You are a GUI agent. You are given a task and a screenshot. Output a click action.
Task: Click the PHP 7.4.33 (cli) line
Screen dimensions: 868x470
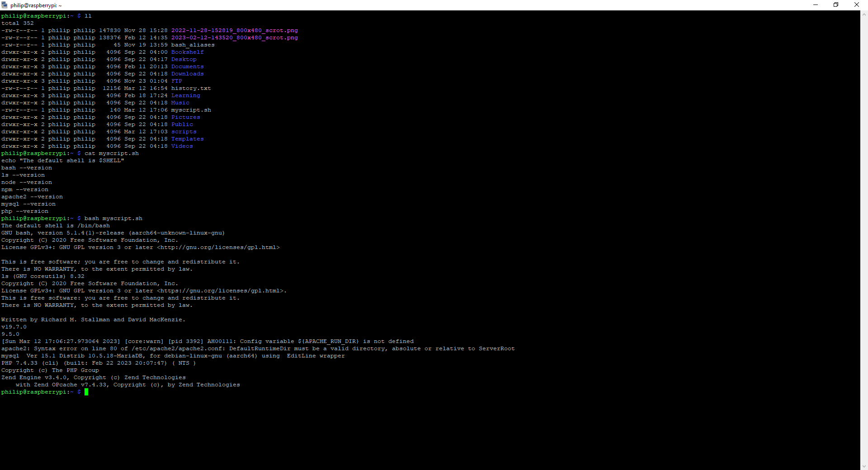pos(99,363)
